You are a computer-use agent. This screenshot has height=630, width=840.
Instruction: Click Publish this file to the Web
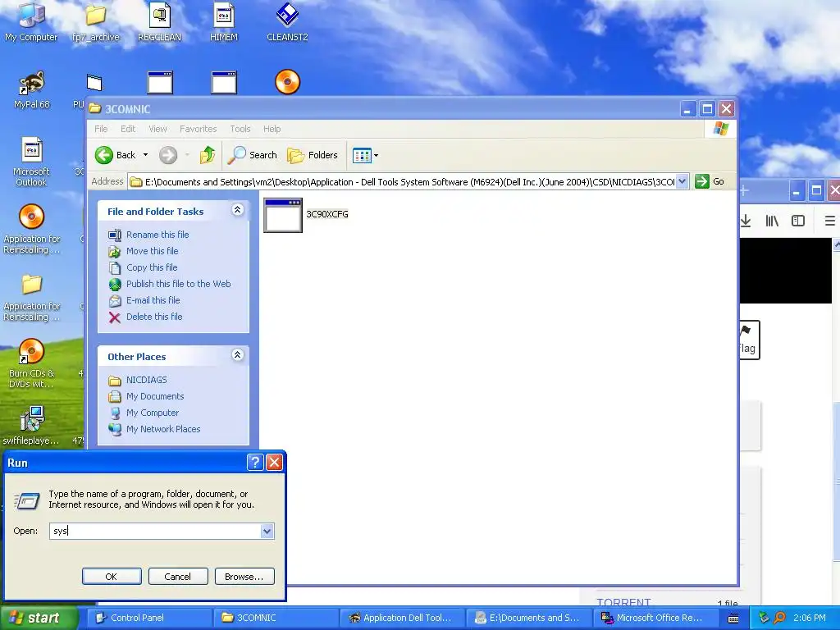[x=178, y=284]
